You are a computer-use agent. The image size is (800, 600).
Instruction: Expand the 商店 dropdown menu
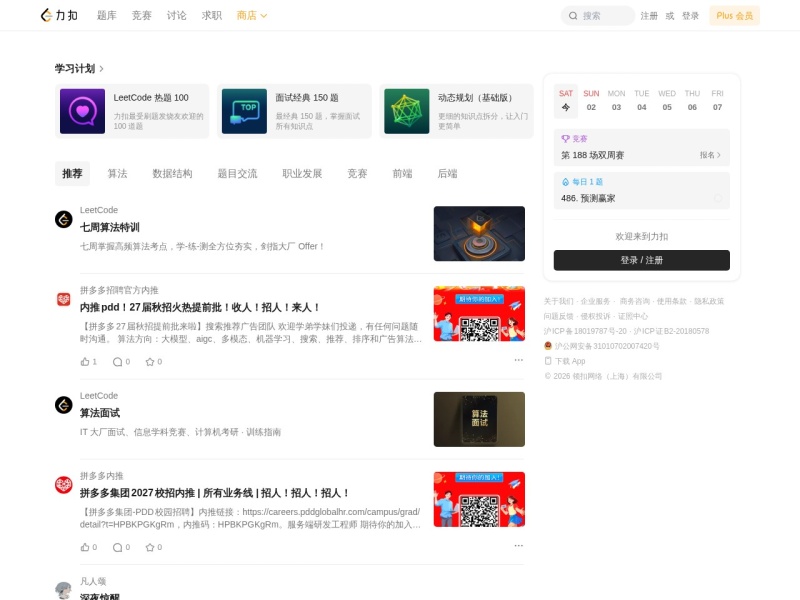252,16
